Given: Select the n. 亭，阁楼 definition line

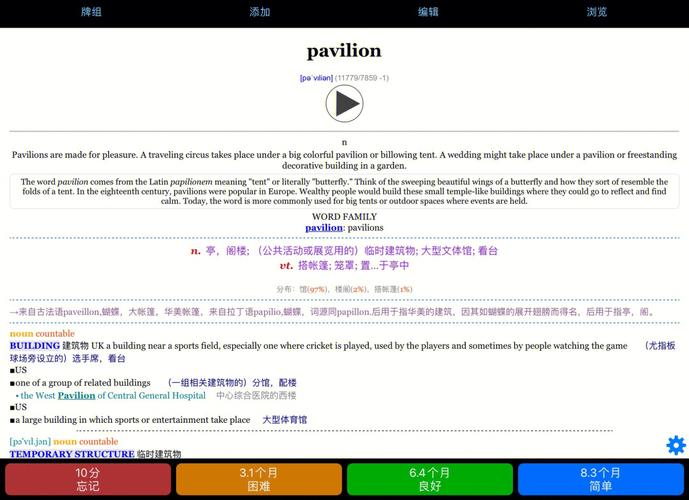Looking at the screenshot, I should [x=344, y=251].
